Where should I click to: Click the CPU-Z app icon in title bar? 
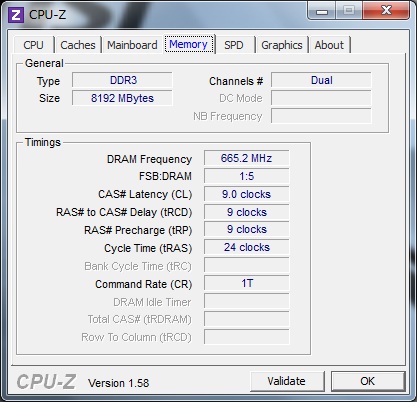(16, 15)
